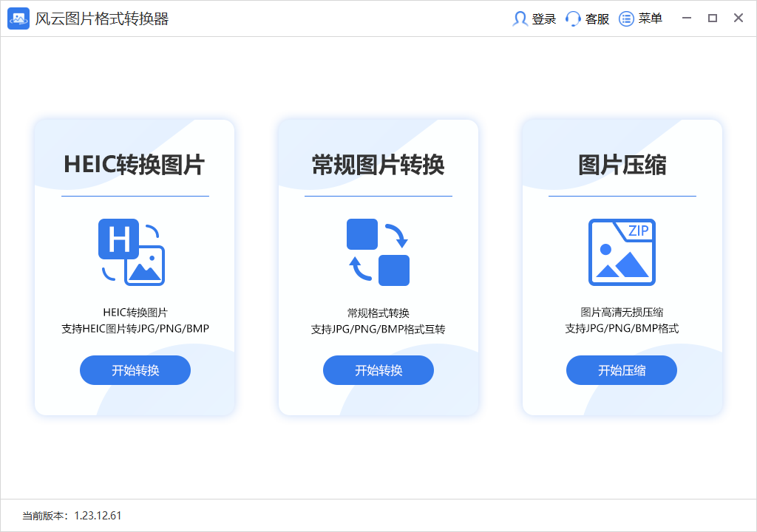This screenshot has height=532, width=757.
Task: Click the 风云图片格式转换器 title text
Action: tap(101, 18)
